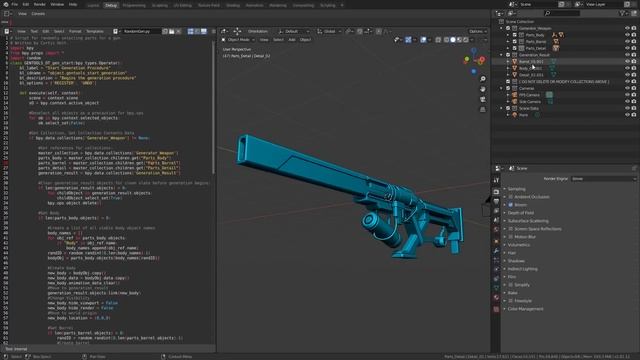Screen dimensions: 640x360
Task: Hide Generator_Weapon collection with eye icon
Action: click(x=627, y=28)
